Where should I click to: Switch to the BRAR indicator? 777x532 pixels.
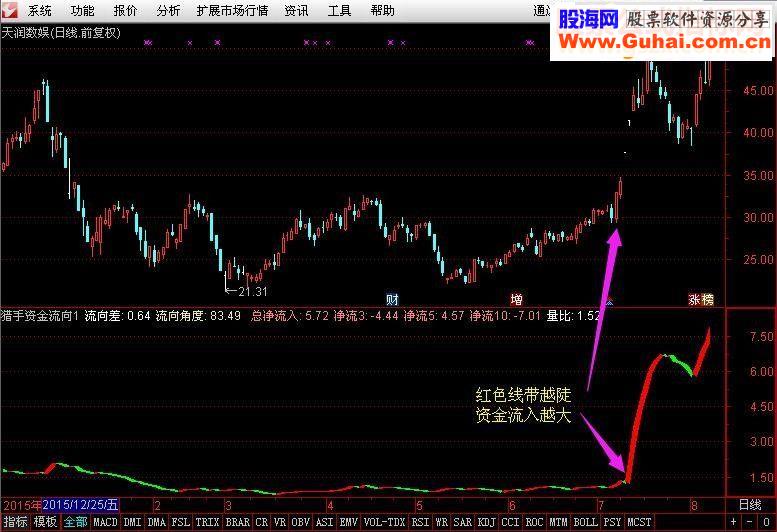(x=238, y=522)
